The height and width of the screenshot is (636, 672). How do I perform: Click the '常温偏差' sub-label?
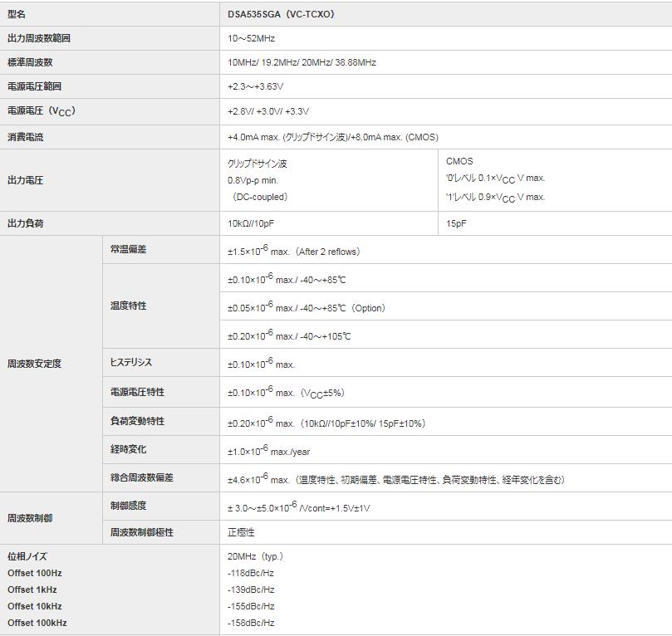pyautogui.click(x=128, y=249)
